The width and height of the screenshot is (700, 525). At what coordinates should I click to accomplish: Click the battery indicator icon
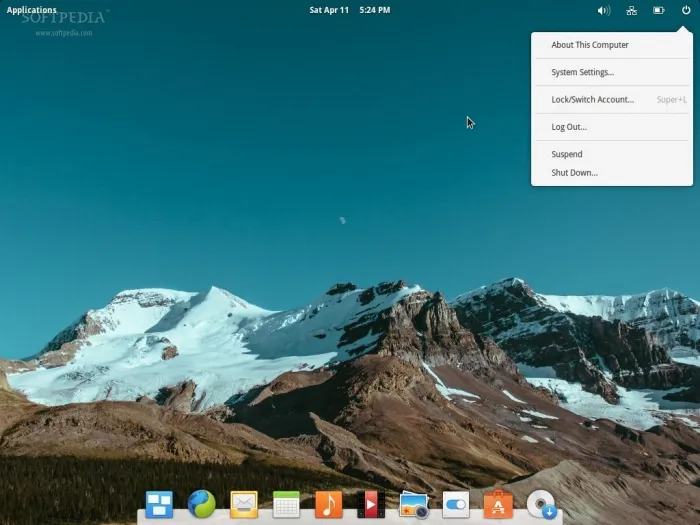[x=659, y=10]
